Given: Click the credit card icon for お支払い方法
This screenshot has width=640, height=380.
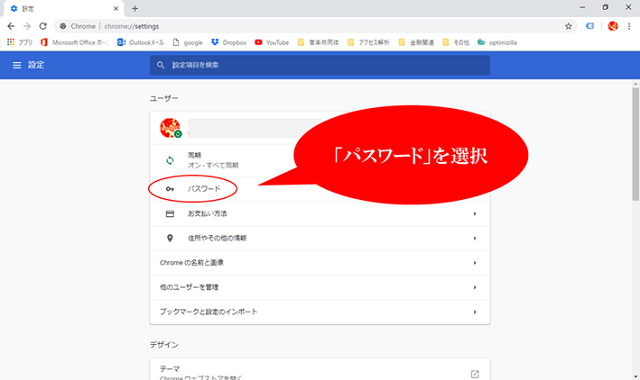Looking at the screenshot, I should point(170,214).
